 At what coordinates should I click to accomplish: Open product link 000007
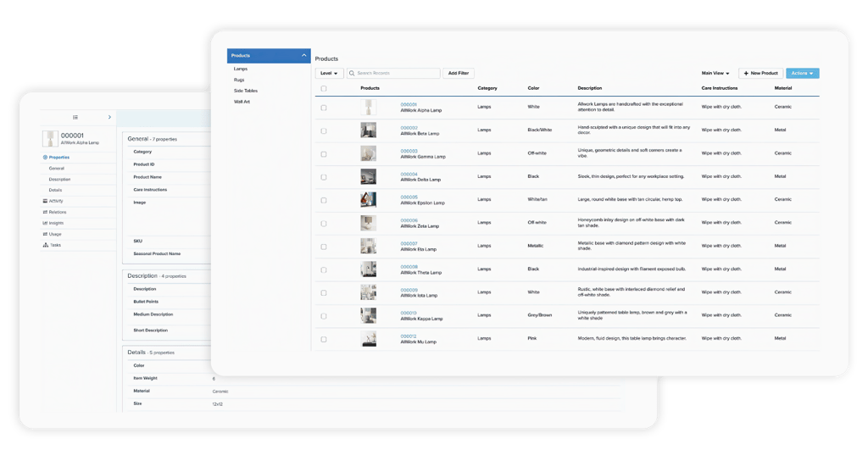(x=409, y=243)
